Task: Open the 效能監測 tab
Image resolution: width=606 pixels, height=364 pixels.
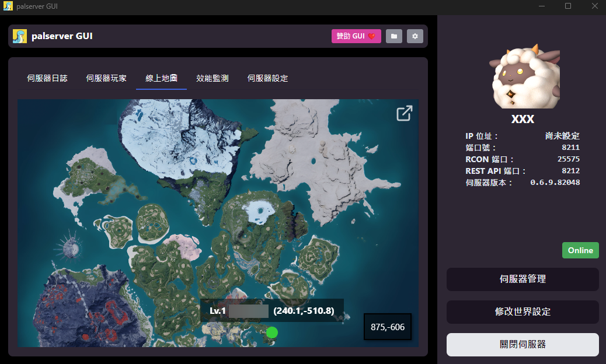Action: click(x=212, y=78)
